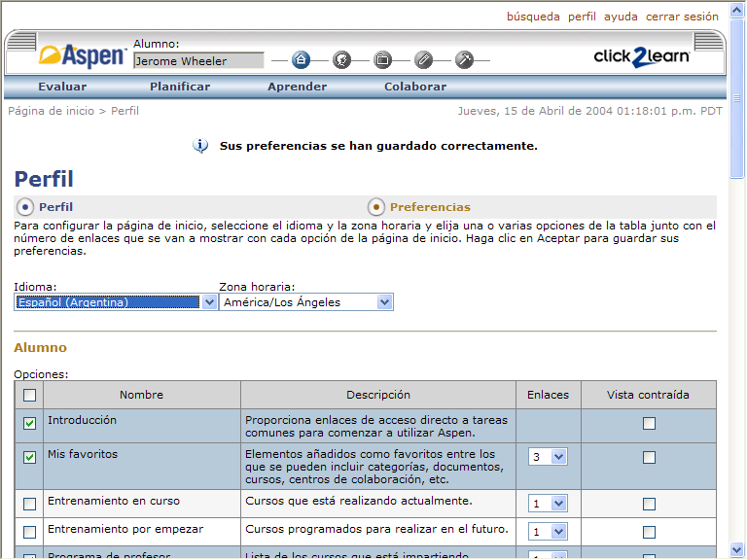Enable Vista contraída for Mis favoritos
The image size is (747, 560).
click(649, 457)
